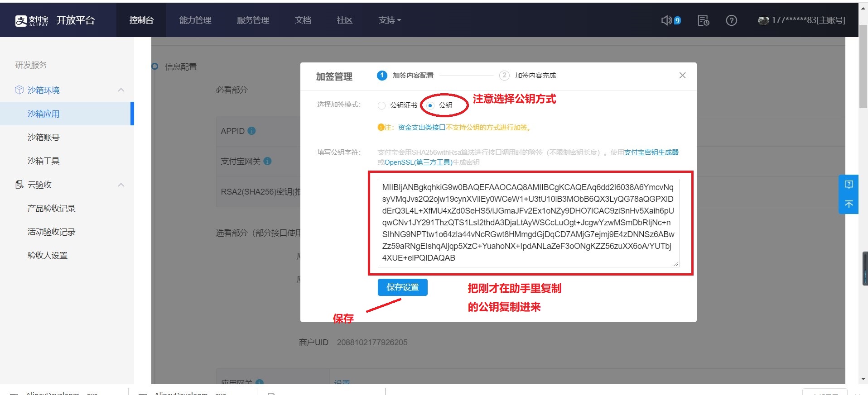The image size is (868, 395).
Task: Click the 加签管理 dialog title
Action: pyautogui.click(x=334, y=76)
